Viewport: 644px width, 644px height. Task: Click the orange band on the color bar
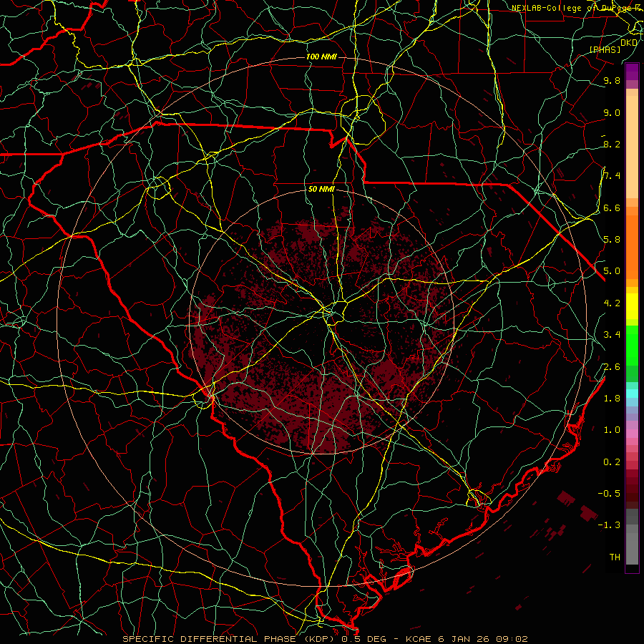[x=632, y=247]
